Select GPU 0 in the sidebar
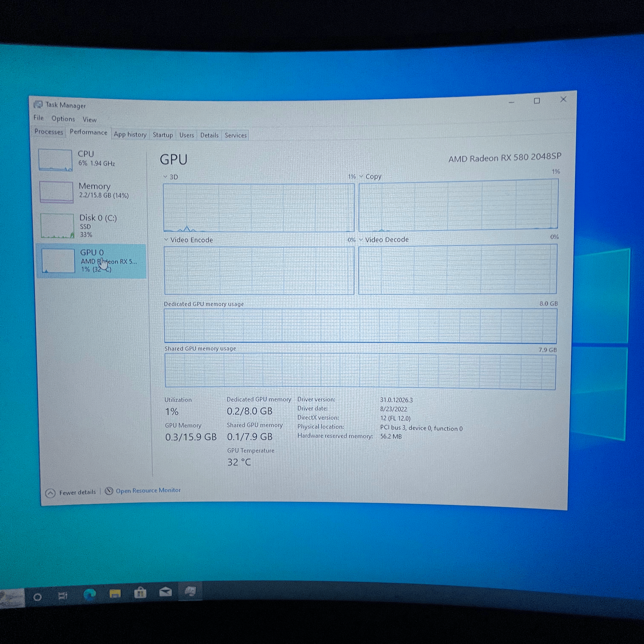Viewport: 644px width, 644px height. click(91, 261)
